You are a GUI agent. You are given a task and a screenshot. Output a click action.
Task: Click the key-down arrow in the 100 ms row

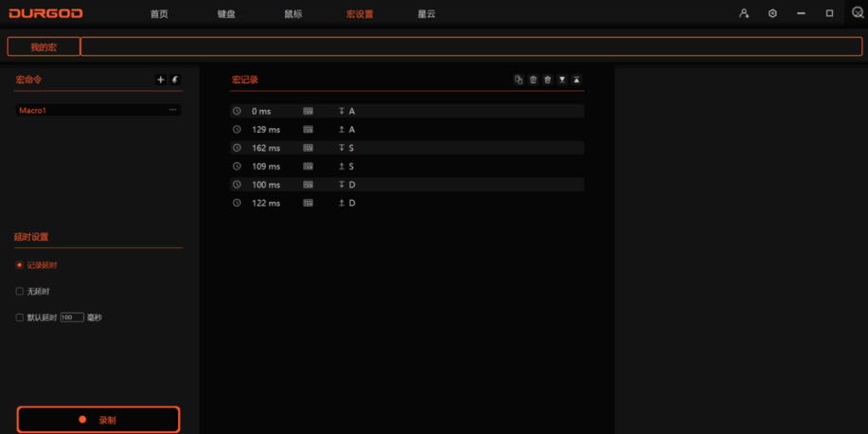[x=342, y=184]
